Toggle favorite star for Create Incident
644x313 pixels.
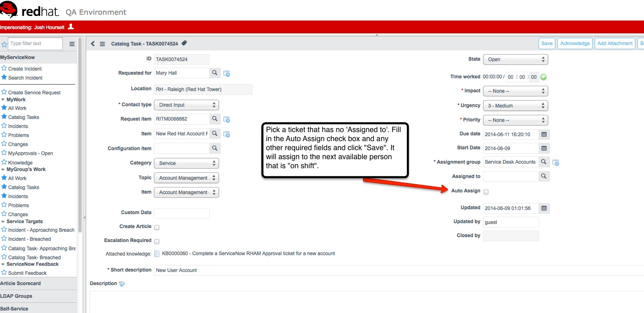(x=4, y=68)
